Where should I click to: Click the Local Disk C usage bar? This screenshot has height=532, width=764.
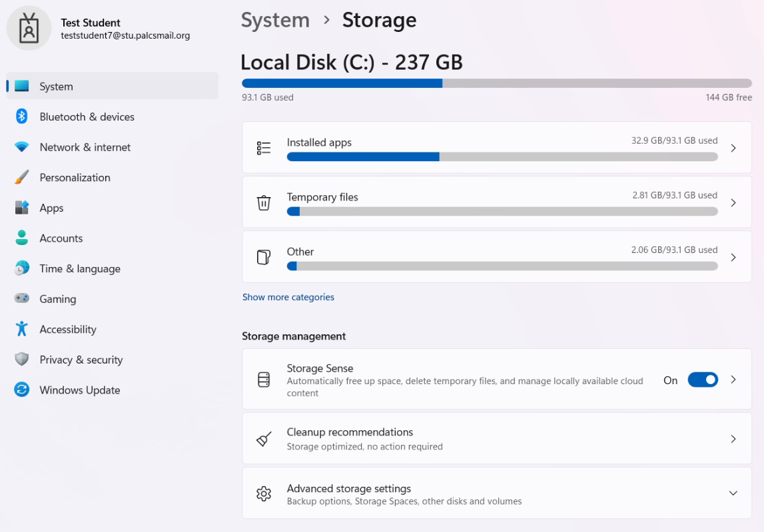(x=496, y=83)
